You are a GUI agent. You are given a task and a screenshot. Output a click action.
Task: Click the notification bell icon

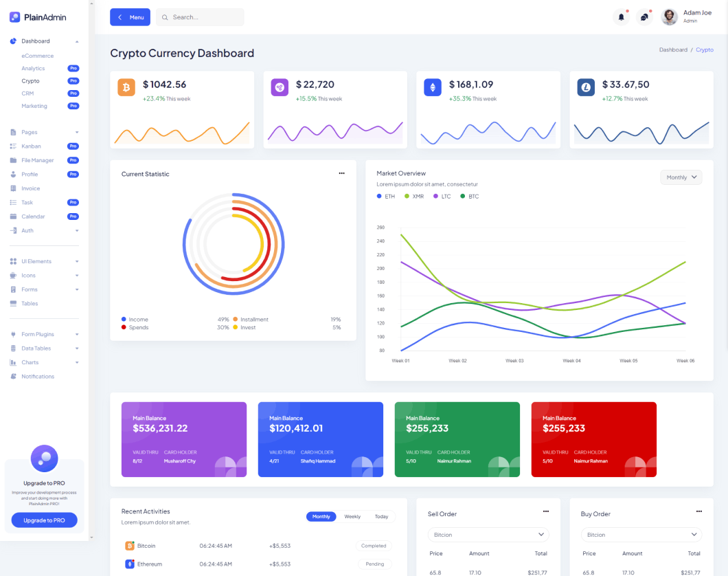point(621,17)
